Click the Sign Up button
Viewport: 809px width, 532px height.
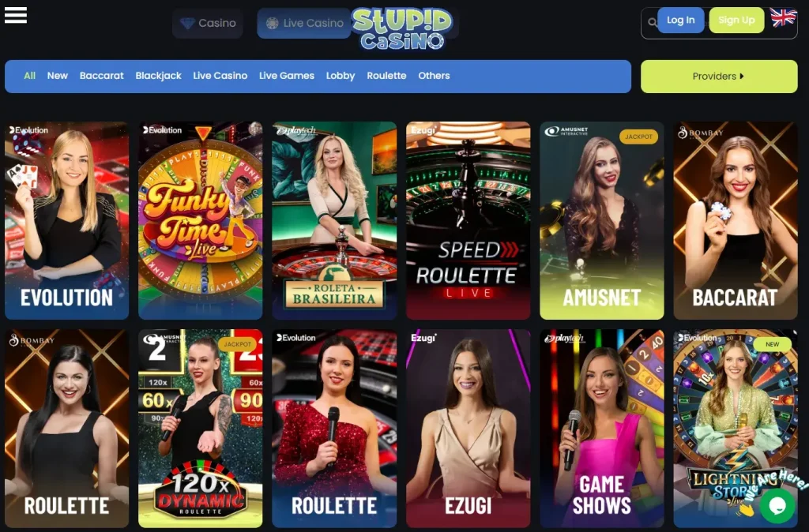[736, 20]
